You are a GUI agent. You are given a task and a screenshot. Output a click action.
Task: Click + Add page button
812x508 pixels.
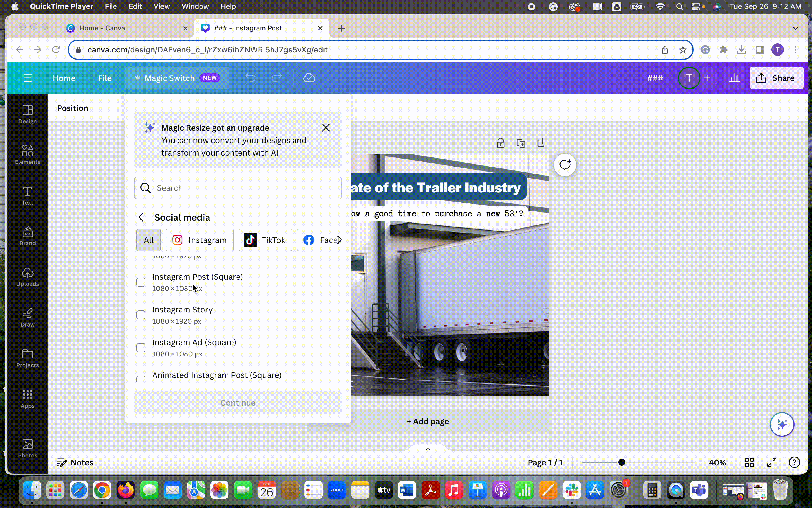click(428, 421)
